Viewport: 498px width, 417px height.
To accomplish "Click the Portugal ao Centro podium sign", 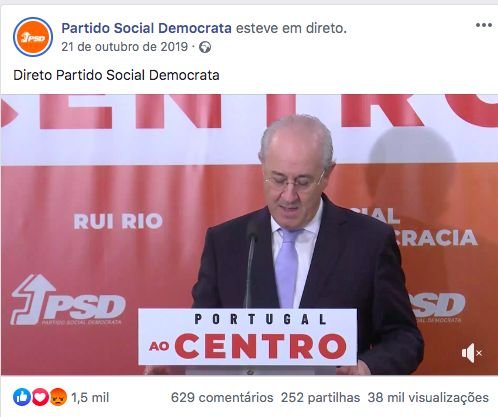I will pyautogui.click(x=248, y=337).
